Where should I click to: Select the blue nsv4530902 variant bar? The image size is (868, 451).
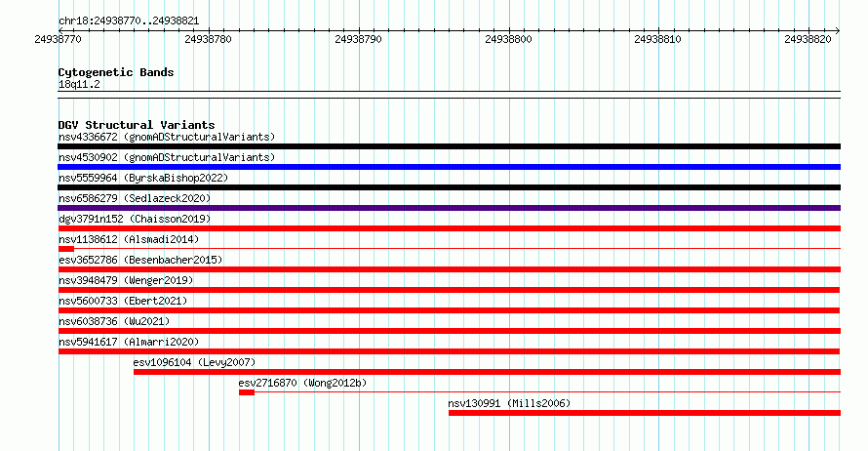click(x=449, y=167)
